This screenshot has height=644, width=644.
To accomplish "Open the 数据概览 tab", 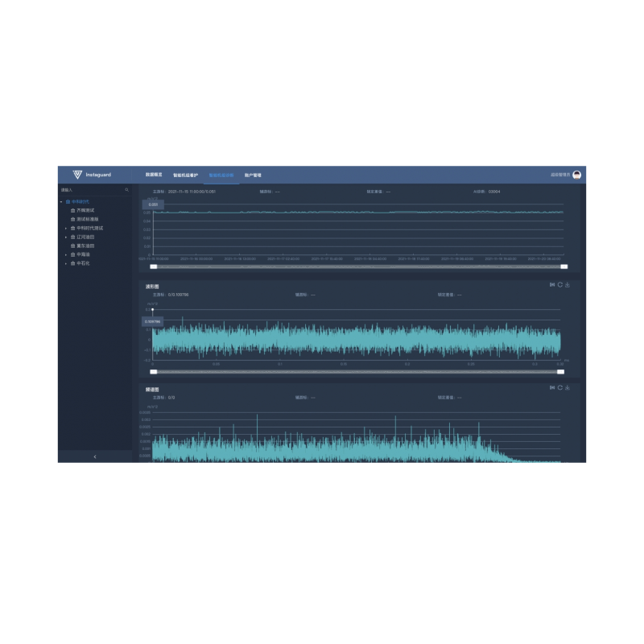I will (154, 175).
